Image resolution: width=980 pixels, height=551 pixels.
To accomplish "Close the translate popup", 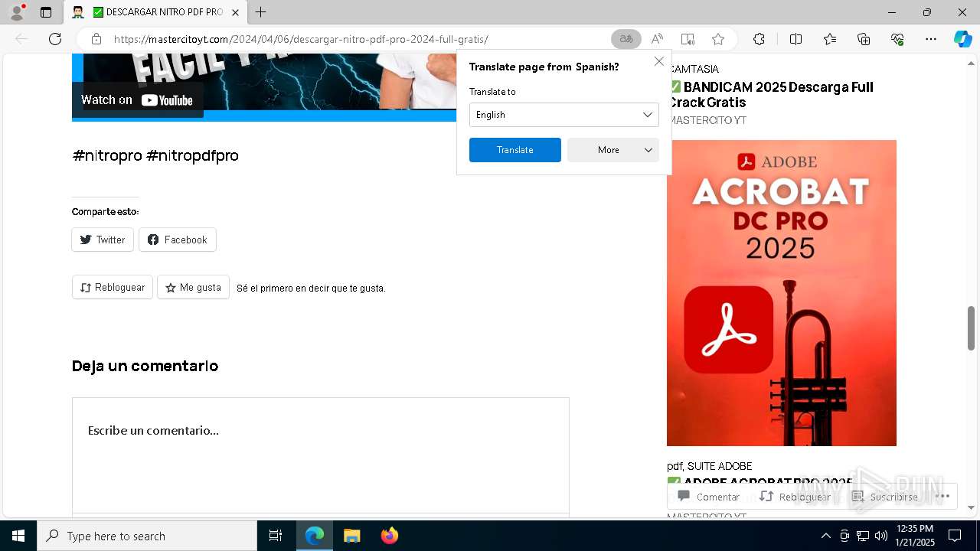I will [x=659, y=61].
